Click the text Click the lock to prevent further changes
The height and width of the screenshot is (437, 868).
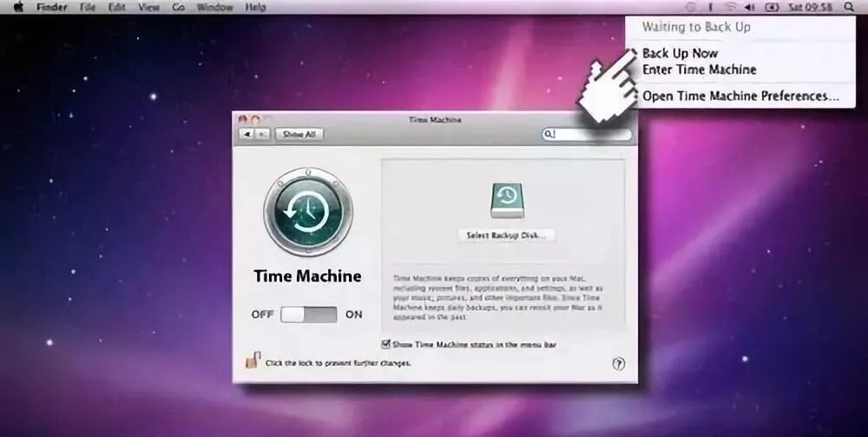339,363
